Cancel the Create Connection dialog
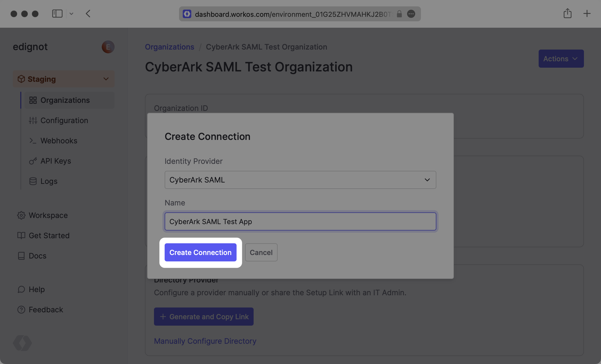 [261, 252]
